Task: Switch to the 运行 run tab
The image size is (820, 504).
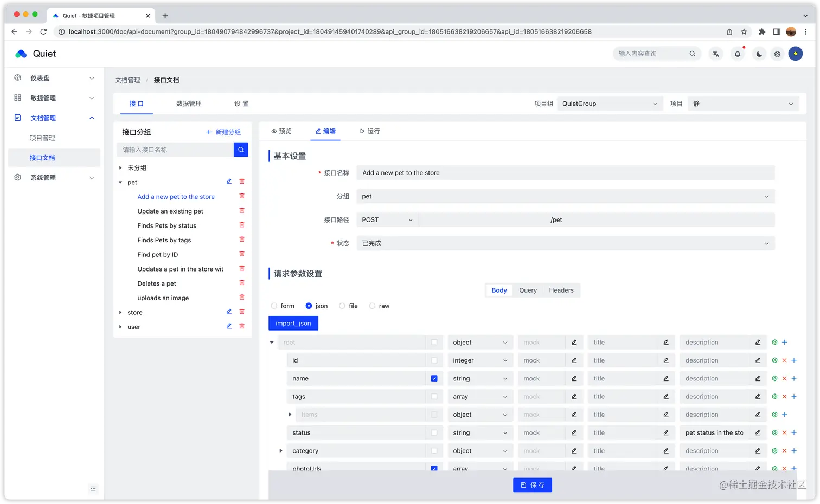Action: point(370,131)
